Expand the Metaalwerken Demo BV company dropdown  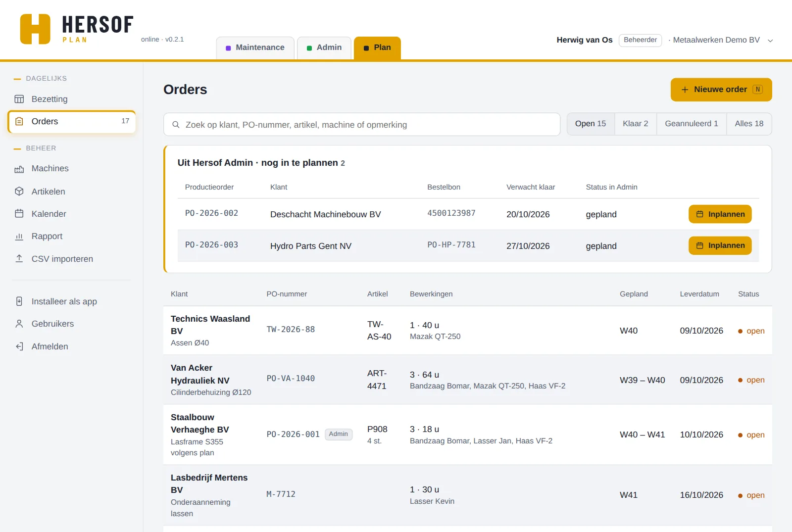coord(770,41)
